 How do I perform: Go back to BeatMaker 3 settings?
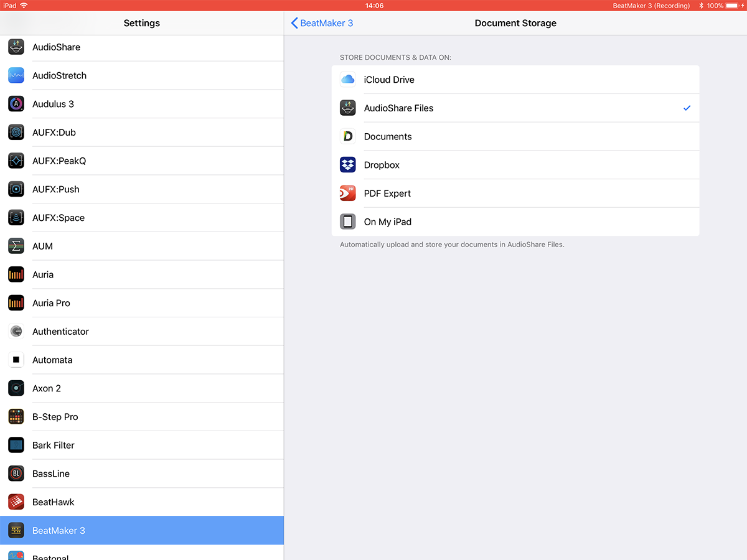[322, 23]
